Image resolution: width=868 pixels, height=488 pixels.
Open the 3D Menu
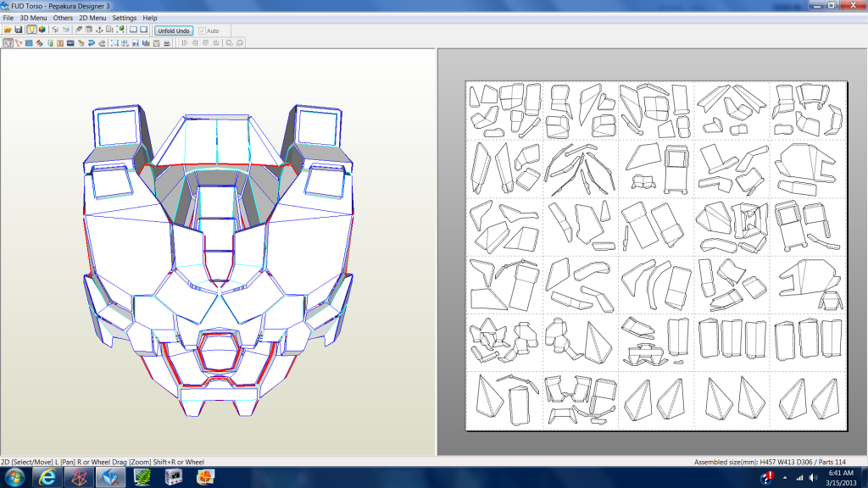coord(33,18)
